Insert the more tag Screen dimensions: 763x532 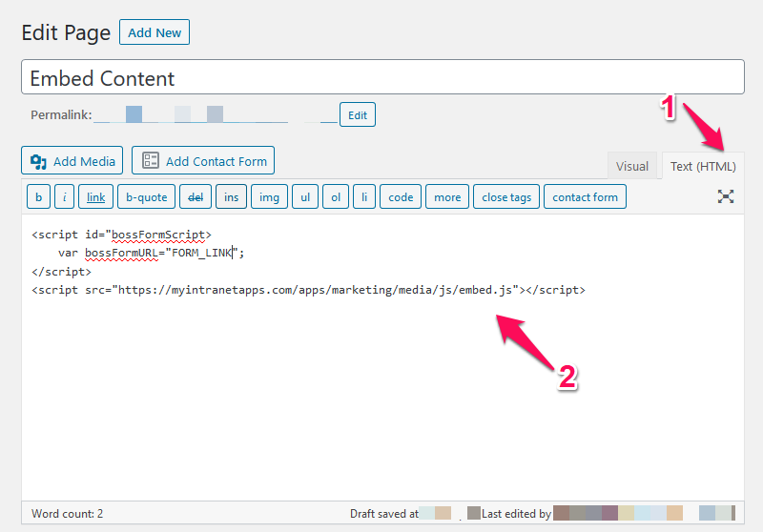click(447, 197)
